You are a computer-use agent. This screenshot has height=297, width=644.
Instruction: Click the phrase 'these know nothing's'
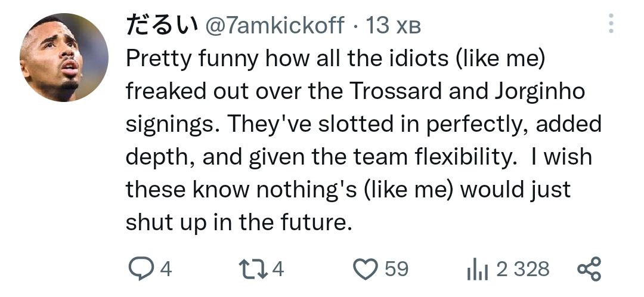pos(239,189)
